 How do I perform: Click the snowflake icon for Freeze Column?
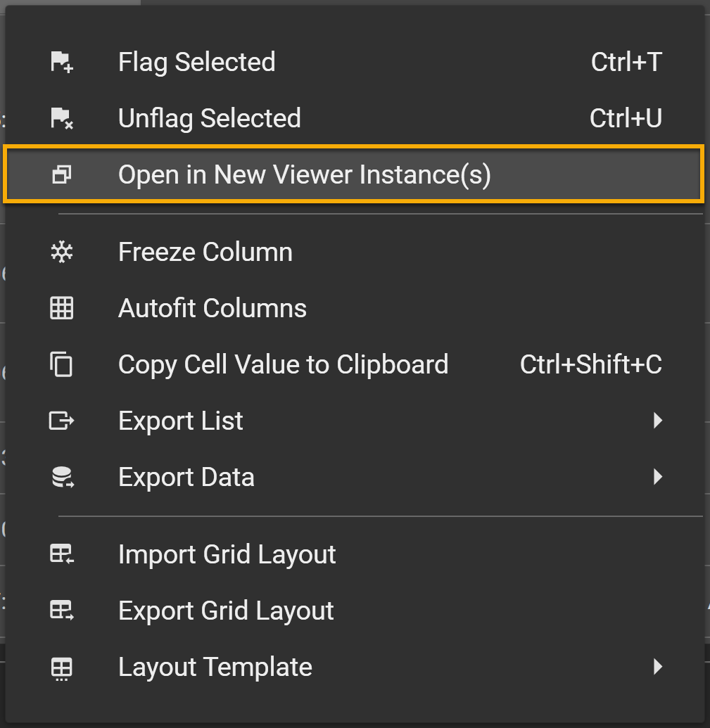pos(62,253)
